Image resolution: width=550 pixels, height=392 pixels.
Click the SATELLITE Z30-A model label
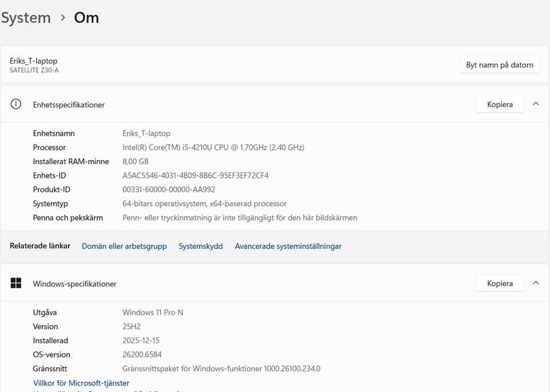tap(34, 70)
